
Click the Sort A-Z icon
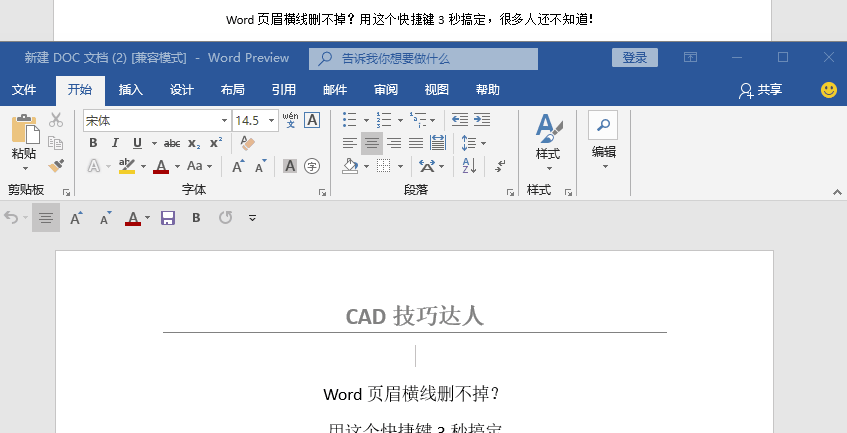[469, 166]
